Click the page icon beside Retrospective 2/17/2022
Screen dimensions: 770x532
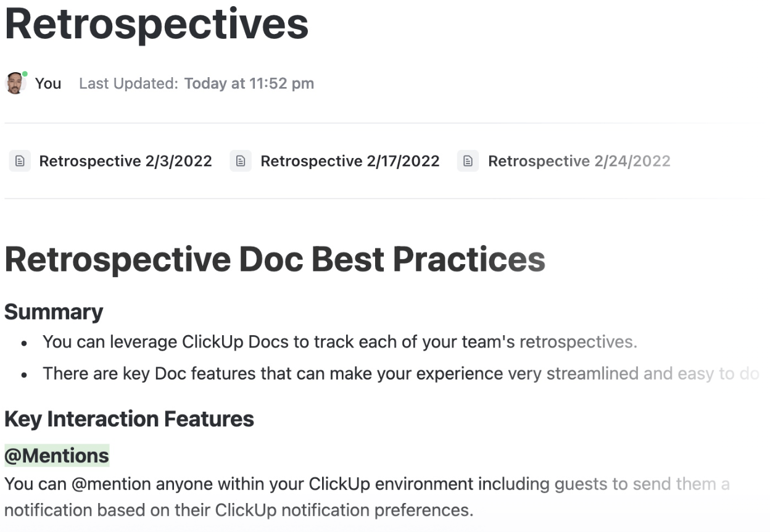(241, 161)
